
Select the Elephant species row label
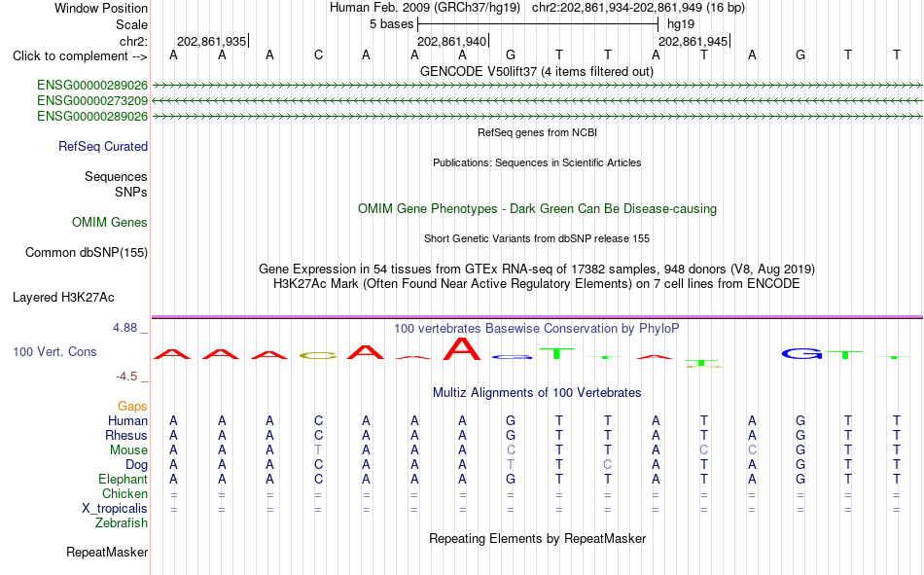(123, 479)
